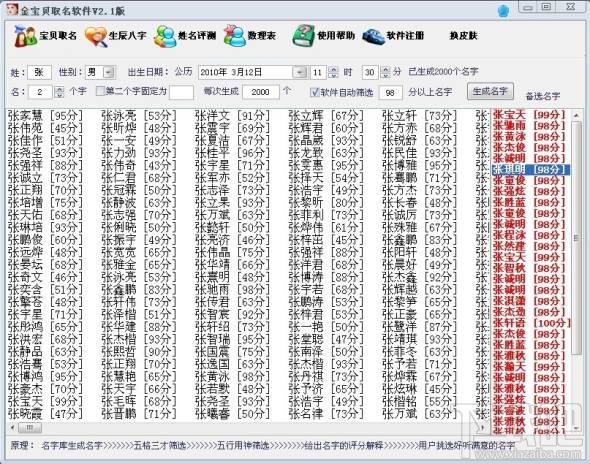Click the 生辰八字 label
This screenshot has height=464, width=590.
[x=128, y=36]
